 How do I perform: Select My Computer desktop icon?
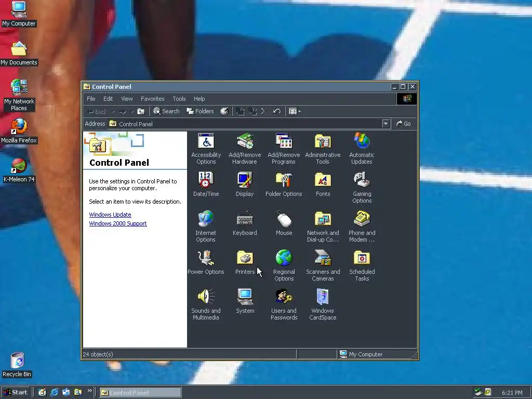click(x=19, y=14)
